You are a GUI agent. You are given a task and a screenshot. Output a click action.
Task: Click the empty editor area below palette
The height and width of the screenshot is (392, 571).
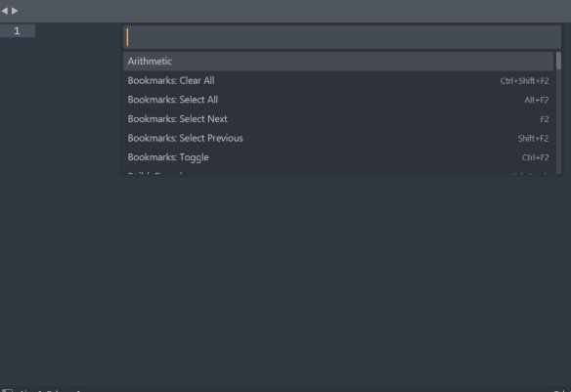285,281
